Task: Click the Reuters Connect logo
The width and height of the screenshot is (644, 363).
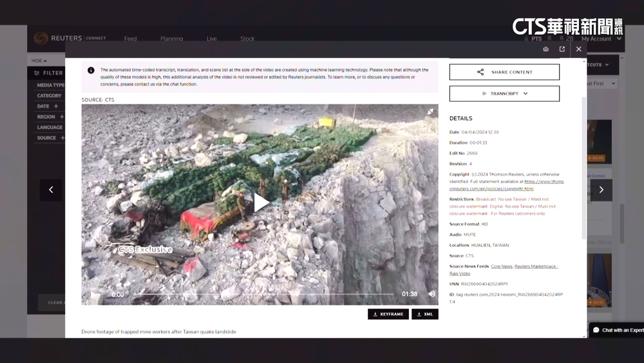Action: click(x=70, y=38)
